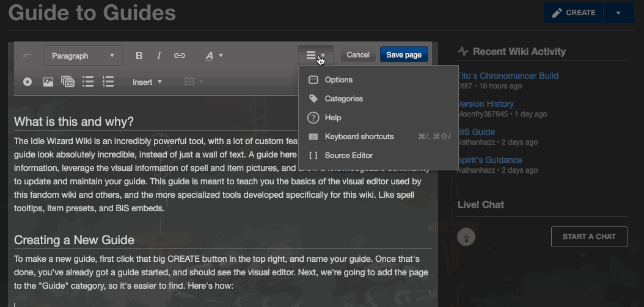The image size is (644, 307).
Task: Open the Paragraph format dropdown
Action: [x=83, y=56]
